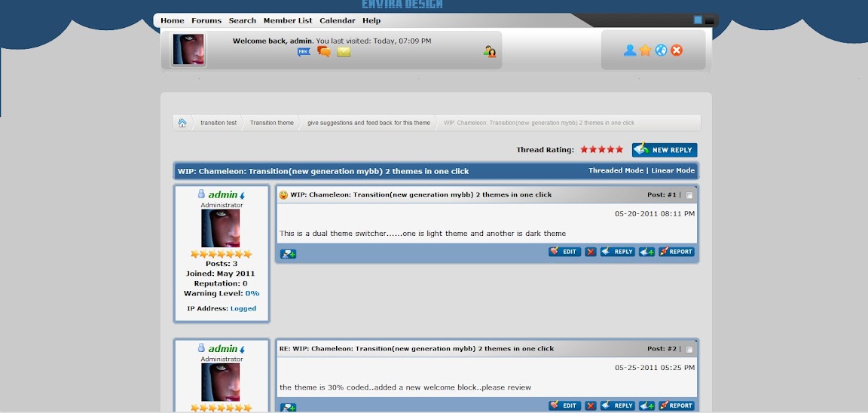Image resolution: width=868 pixels, height=413 pixels.
Task: Open the Member List menu item
Action: point(288,20)
